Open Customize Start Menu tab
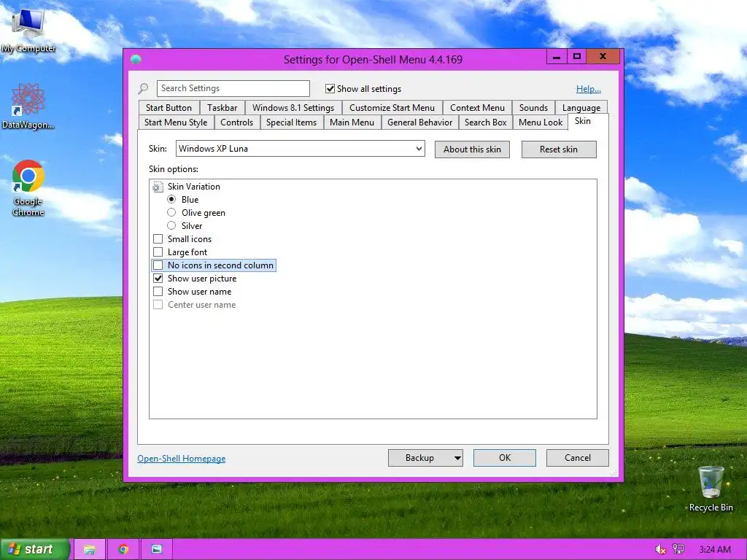This screenshot has width=747, height=560. pos(392,108)
